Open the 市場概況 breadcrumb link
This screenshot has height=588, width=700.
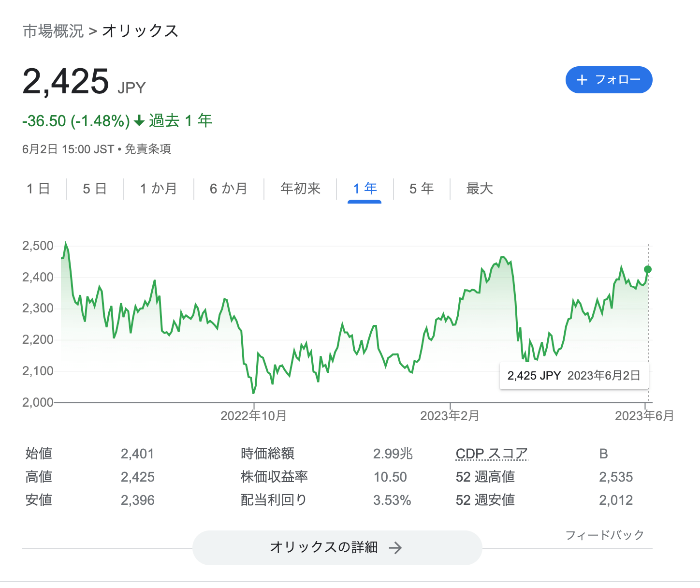[x=53, y=31]
